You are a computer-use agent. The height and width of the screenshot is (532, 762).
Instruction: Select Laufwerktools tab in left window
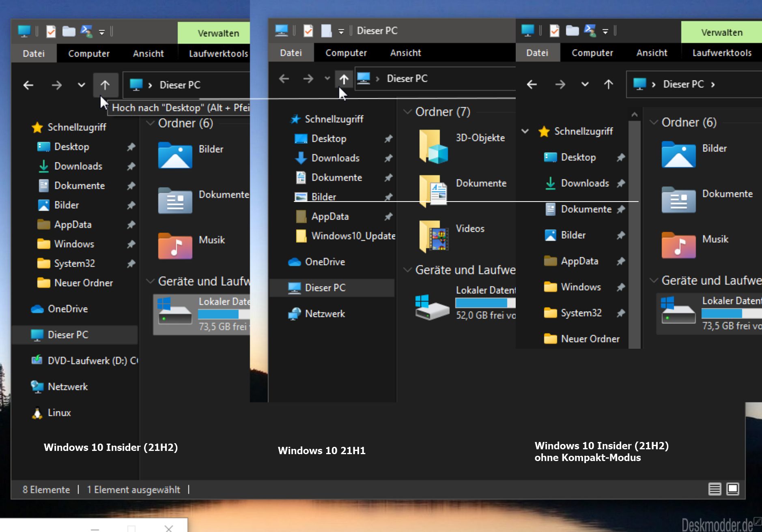(x=218, y=54)
